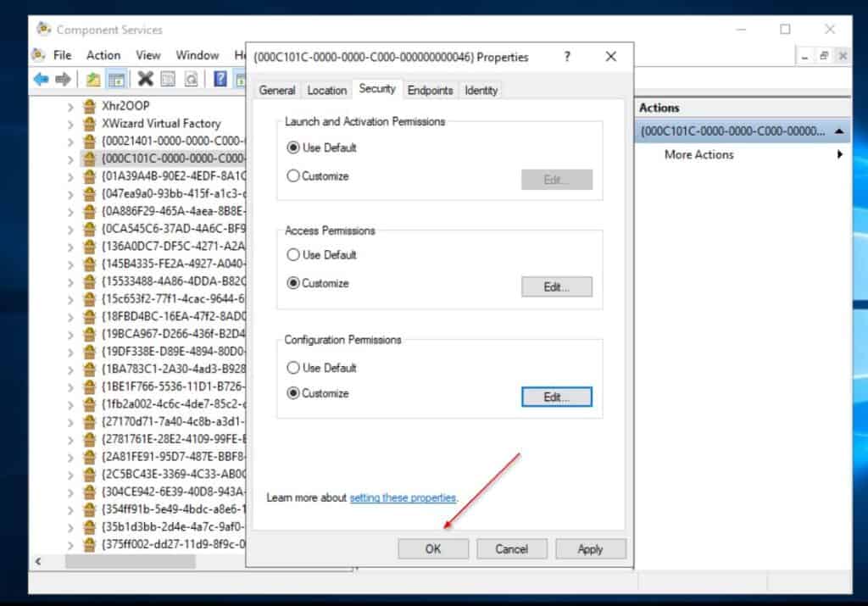Click the Refresh page toolbar icon
Viewport: 868px width, 606px height.
tap(191, 79)
